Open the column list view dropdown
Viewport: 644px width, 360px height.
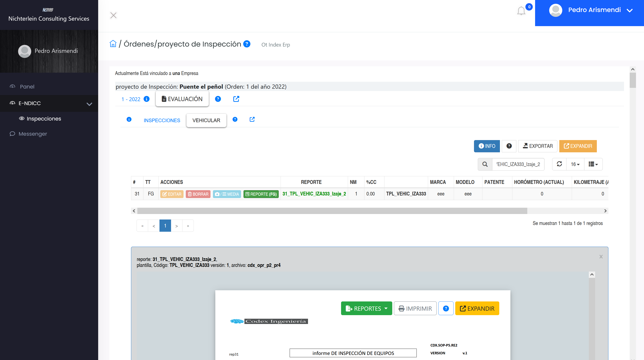tap(593, 164)
